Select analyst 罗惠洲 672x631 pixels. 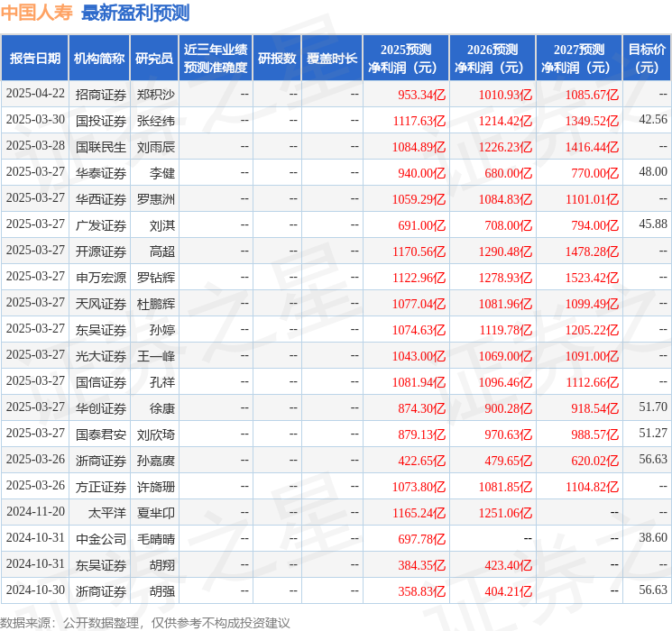click(155, 199)
